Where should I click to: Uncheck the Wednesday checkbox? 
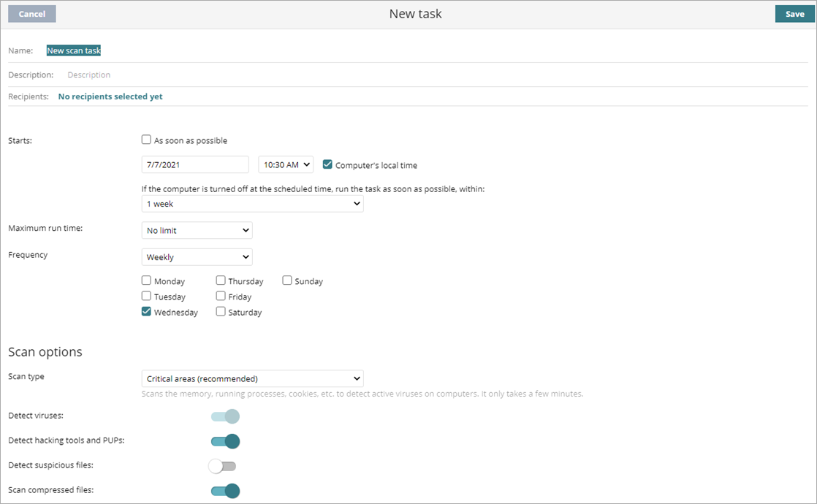point(146,311)
